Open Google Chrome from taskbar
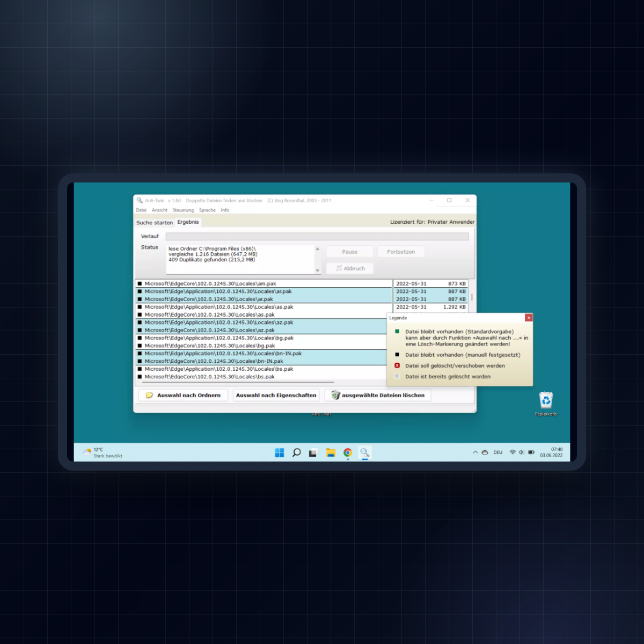The height and width of the screenshot is (644, 644). tap(348, 453)
